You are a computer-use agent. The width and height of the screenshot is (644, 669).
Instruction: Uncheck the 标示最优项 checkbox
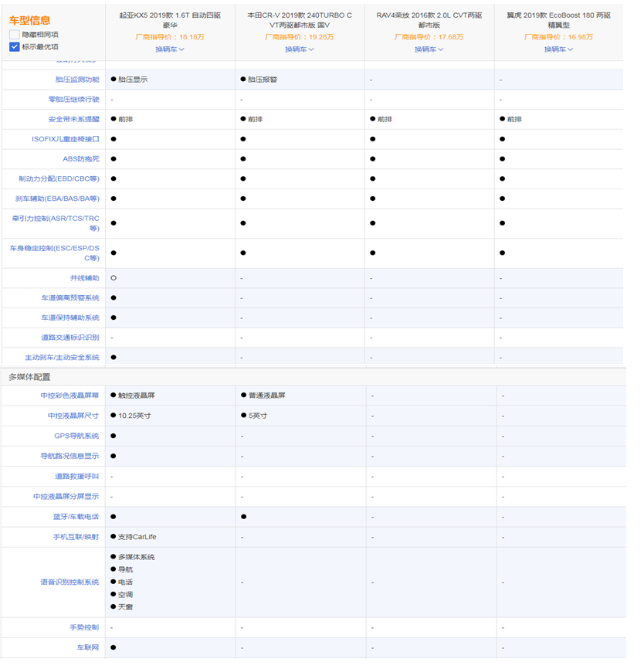(x=15, y=47)
